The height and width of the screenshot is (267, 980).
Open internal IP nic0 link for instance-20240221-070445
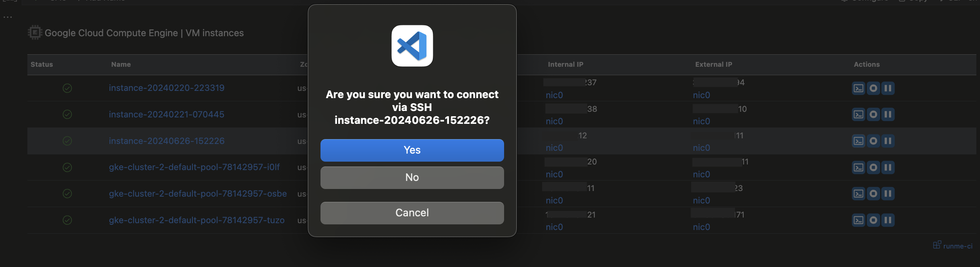click(x=554, y=121)
